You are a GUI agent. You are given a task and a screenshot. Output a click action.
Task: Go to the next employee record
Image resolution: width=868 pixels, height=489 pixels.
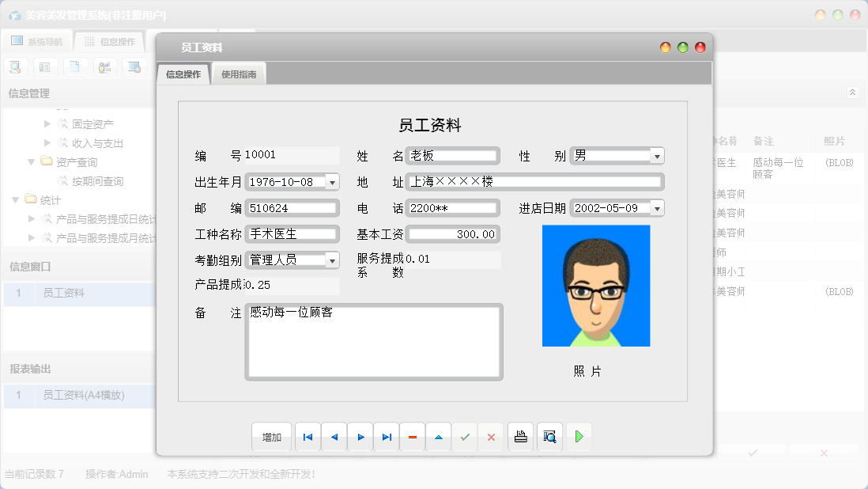click(x=360, y=437)
